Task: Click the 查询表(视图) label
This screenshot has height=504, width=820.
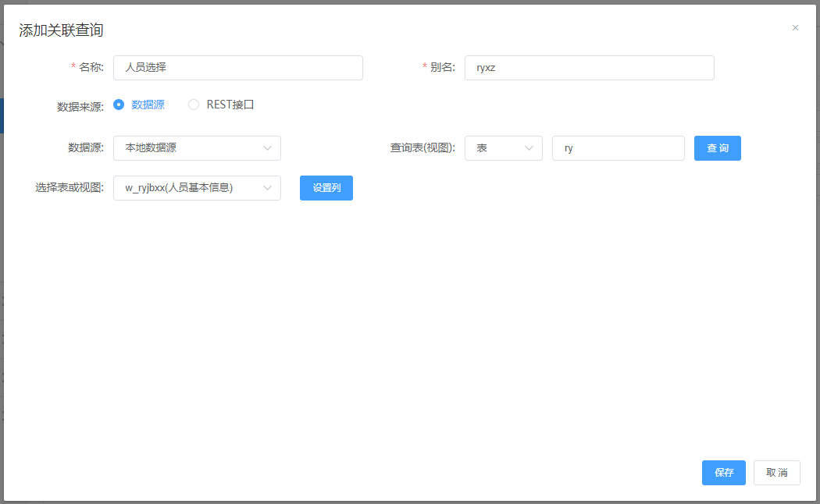Action: coord(422,147)
